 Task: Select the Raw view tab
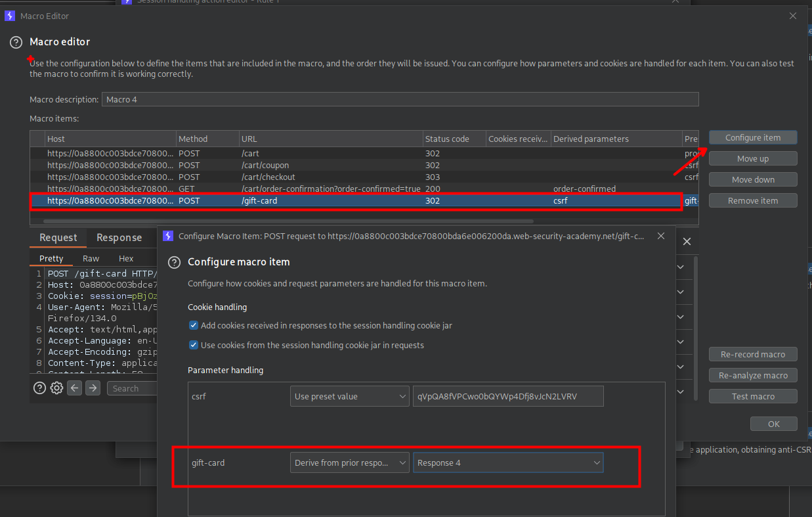[91, 259]
